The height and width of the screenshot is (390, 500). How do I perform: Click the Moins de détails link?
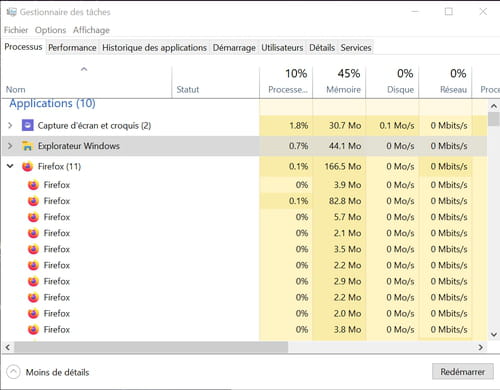pyautogui.click(x=57, y=372)
